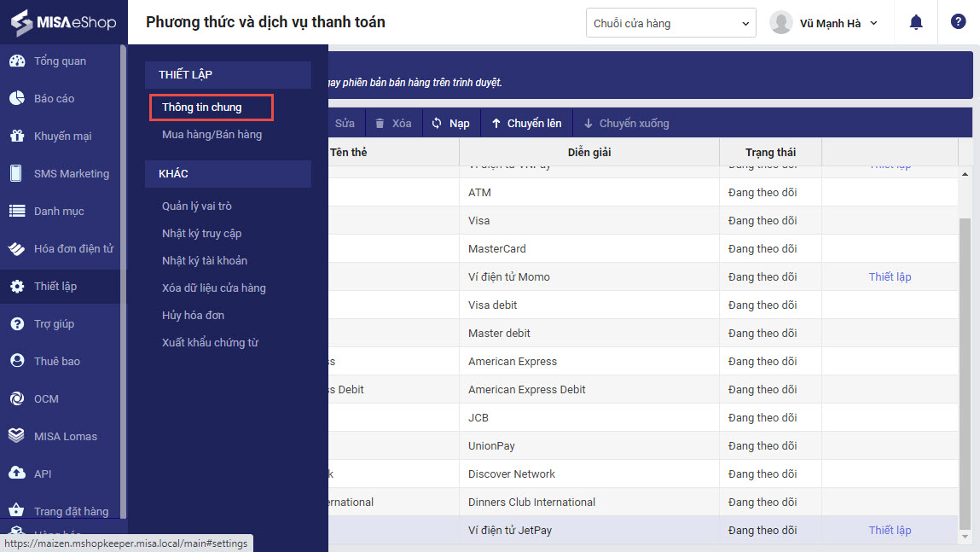
Task: Click the Tổng quan dashboard icon
Action: point(16,61)
